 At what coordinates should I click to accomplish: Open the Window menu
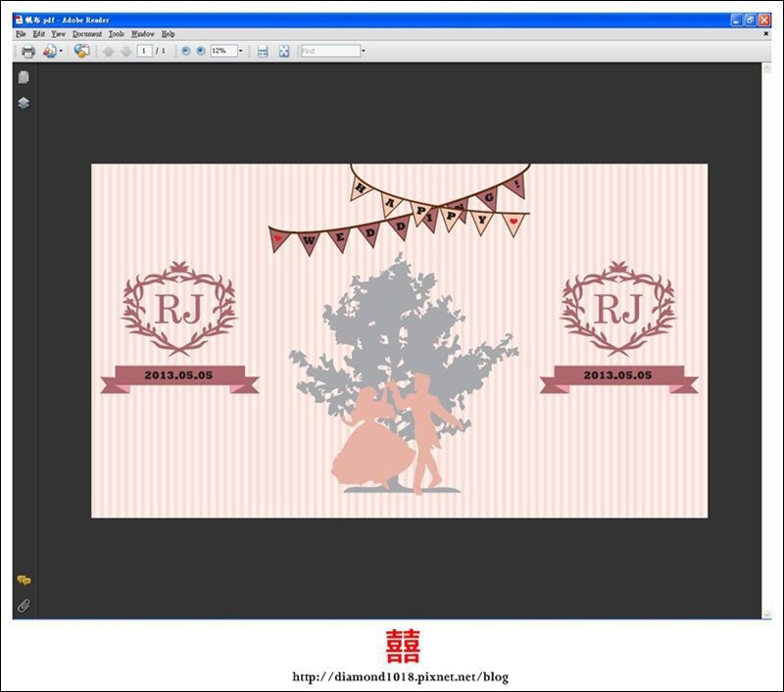(x=143, y=34)
